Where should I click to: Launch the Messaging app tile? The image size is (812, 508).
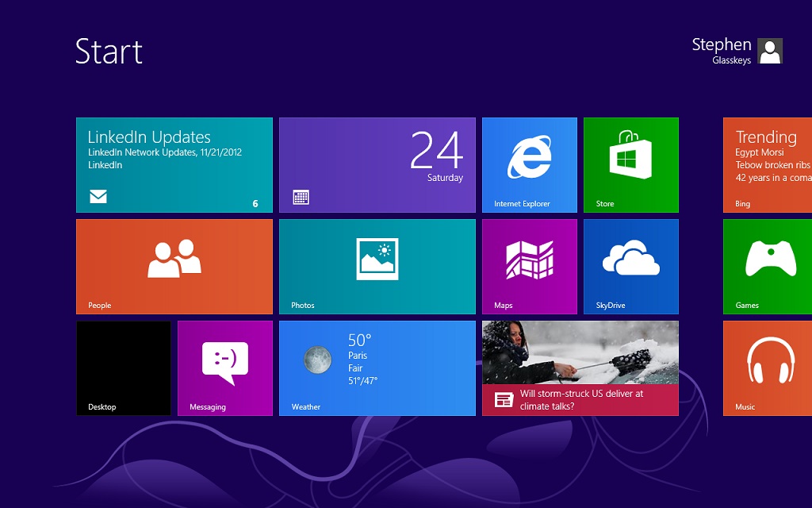224,368
